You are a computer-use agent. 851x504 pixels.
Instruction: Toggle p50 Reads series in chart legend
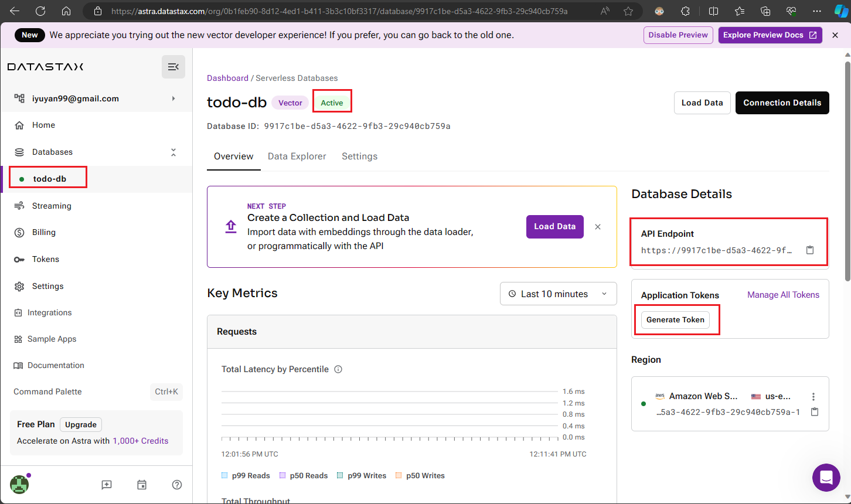tap(304, 475)
